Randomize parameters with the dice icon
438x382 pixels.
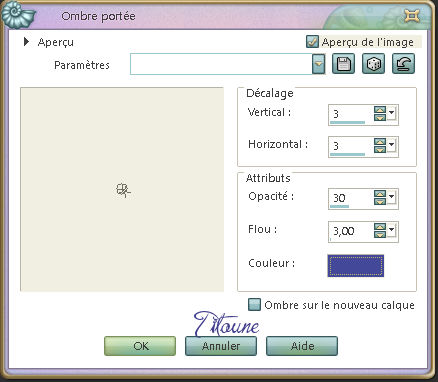click(x=374, y=64)
